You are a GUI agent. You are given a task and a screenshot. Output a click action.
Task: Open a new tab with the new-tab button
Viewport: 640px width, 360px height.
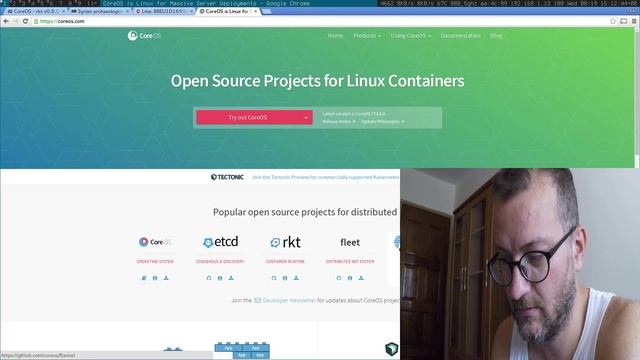pyautogui.click(x=267, y=11)
